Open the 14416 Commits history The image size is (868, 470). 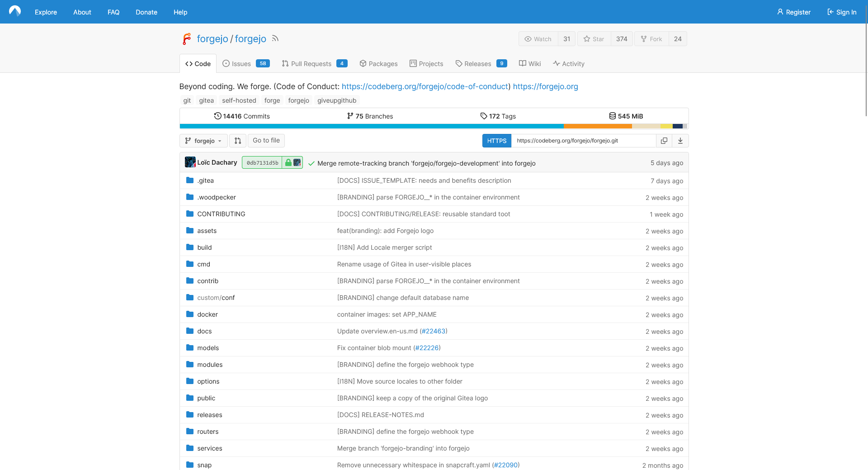coord(242,116)
